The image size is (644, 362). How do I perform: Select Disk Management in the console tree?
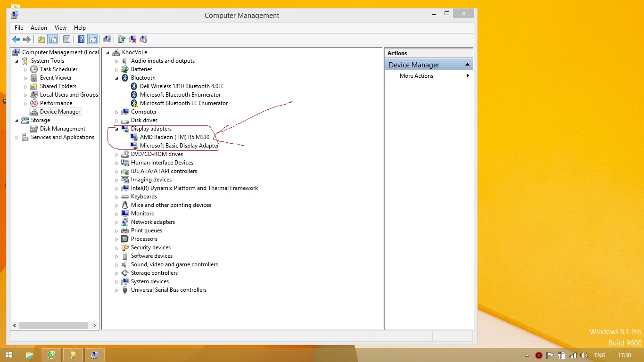[x=62, y=129]
